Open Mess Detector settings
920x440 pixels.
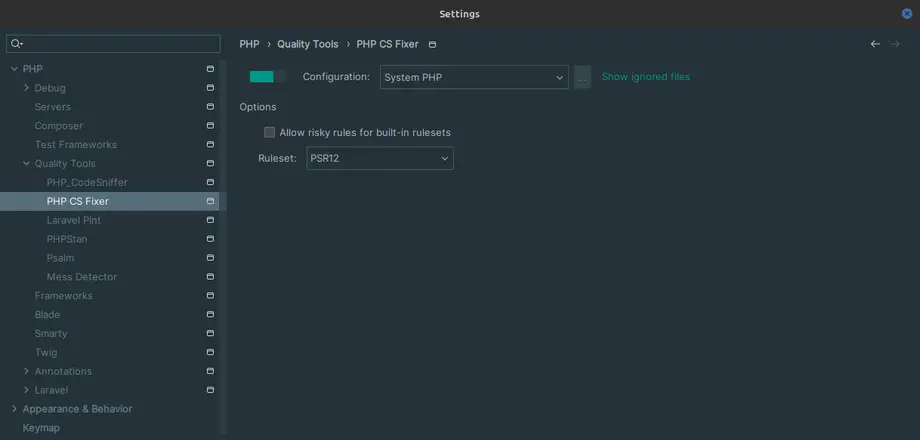(x=82, y=276)
